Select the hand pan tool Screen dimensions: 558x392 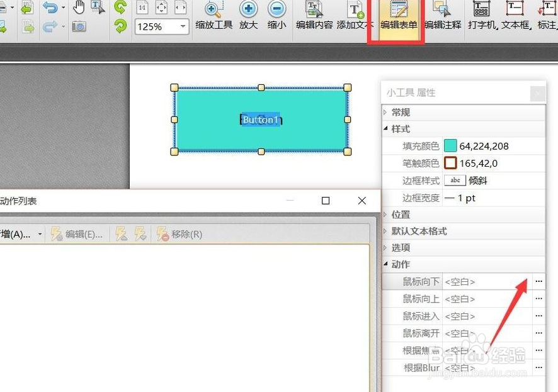[x=79, y=6]
